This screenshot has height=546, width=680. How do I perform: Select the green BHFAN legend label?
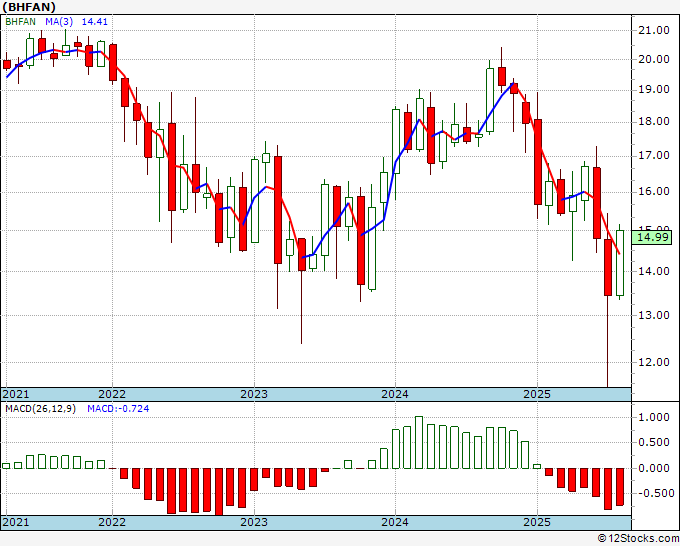20,21
